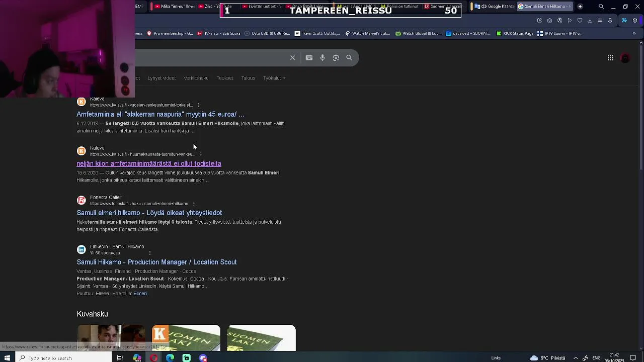This screenshot has width=644, height=362.
Task: Take a snapshot with browser camera icon
Action: tap(549, 21)
